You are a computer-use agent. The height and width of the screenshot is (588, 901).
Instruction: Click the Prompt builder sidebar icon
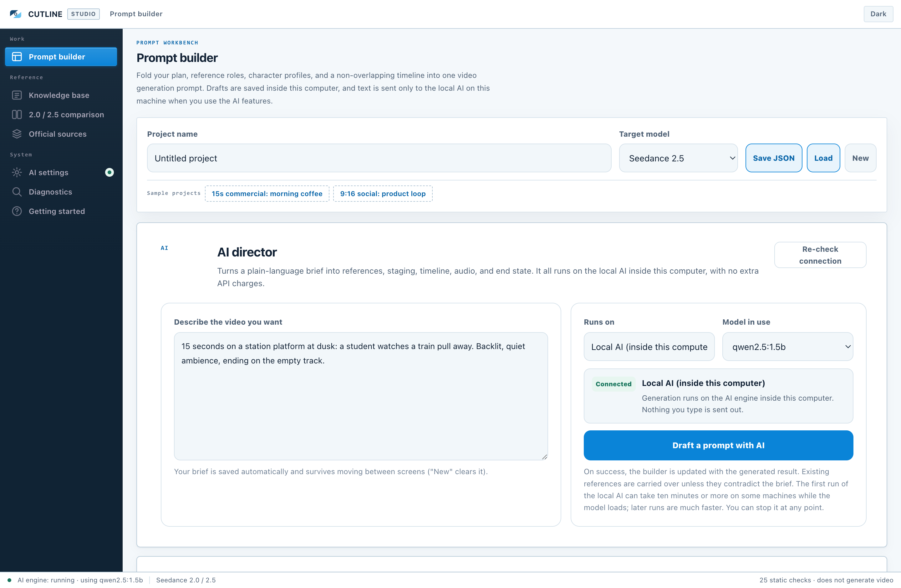pos(17,57)
